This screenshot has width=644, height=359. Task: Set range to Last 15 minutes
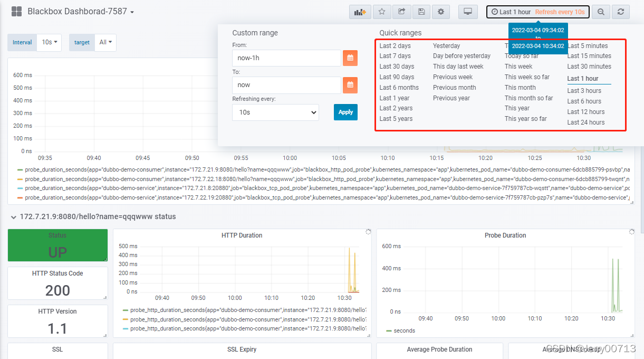(x=589, y=56)
